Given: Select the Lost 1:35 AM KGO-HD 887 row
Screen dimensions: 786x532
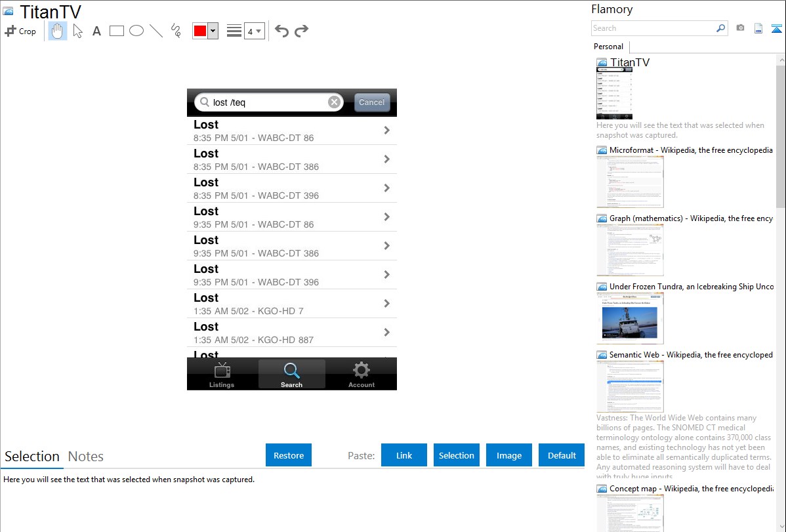Looking at the screenshot, I should 292,333.
